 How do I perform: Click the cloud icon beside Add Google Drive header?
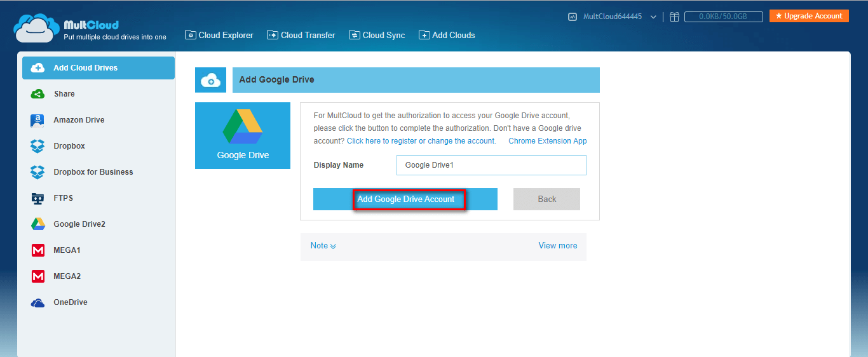(x=210, y=80)
